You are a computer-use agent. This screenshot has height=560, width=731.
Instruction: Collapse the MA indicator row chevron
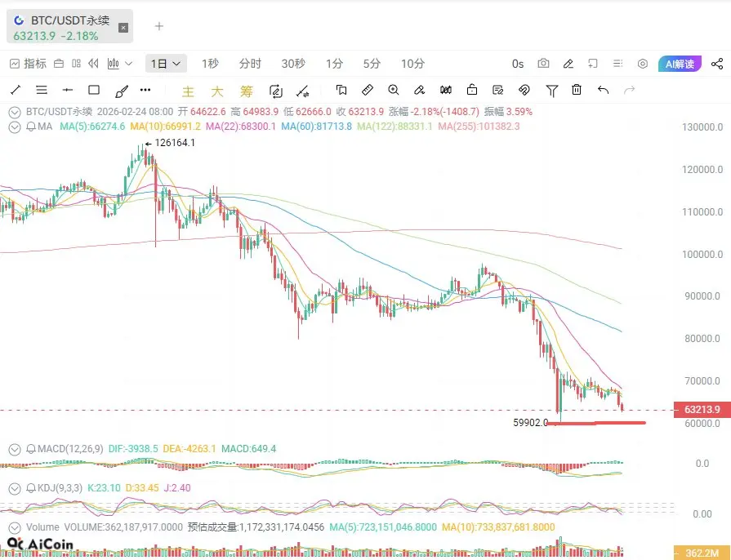coord(15,127)
